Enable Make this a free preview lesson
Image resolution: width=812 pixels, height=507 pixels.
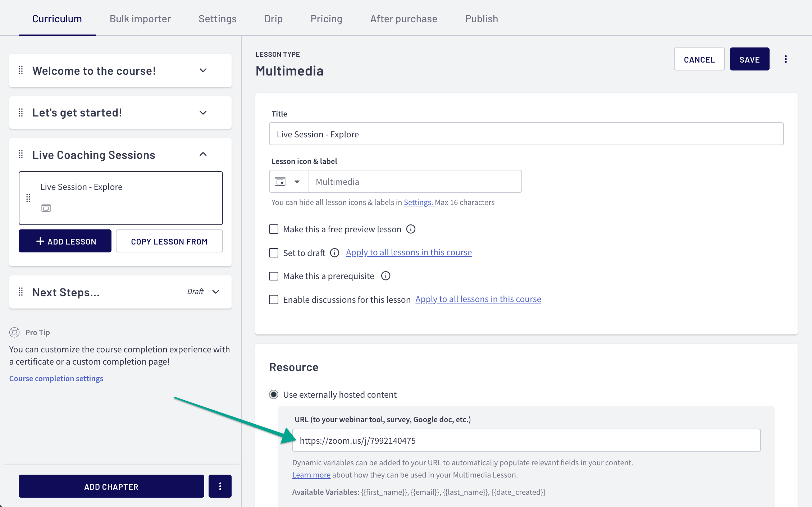pos(274,229)
